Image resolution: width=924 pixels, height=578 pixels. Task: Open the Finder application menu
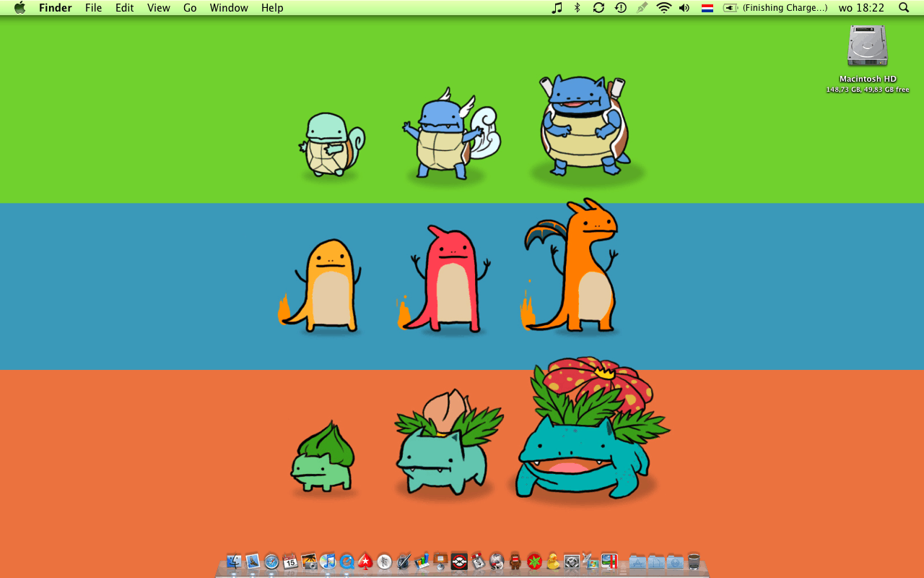(x=55, y=8)
